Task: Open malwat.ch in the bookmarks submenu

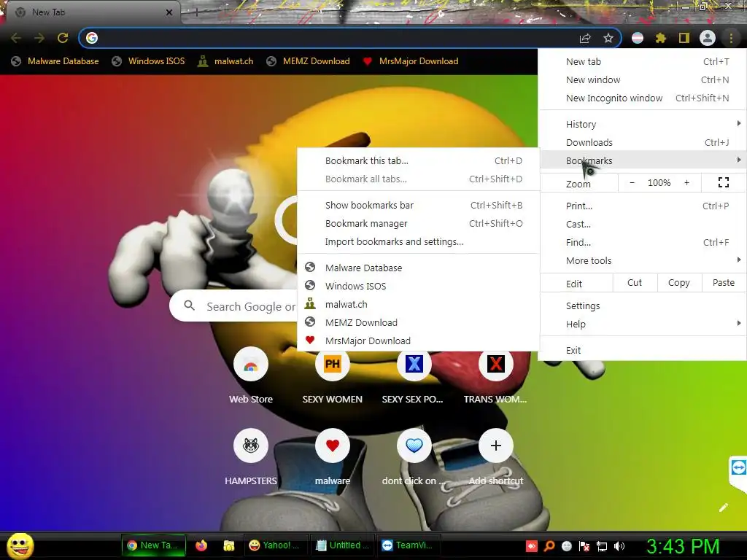Action: (418, 304)
